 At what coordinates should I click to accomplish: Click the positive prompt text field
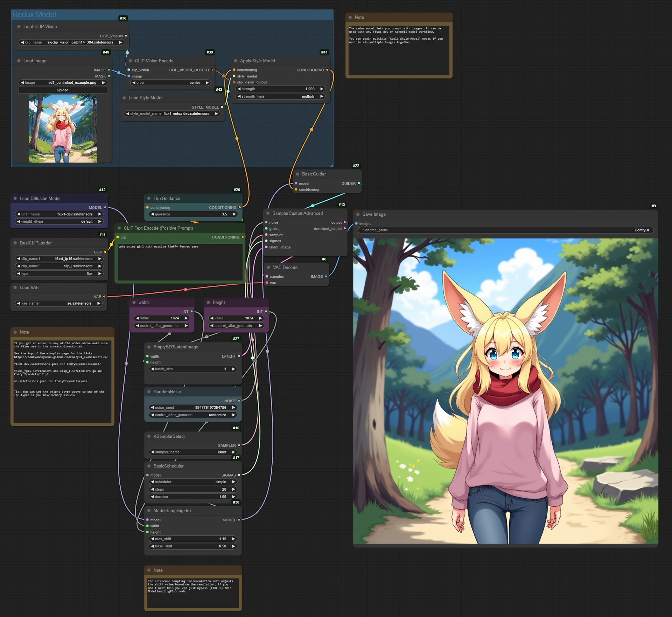point(180,262)
